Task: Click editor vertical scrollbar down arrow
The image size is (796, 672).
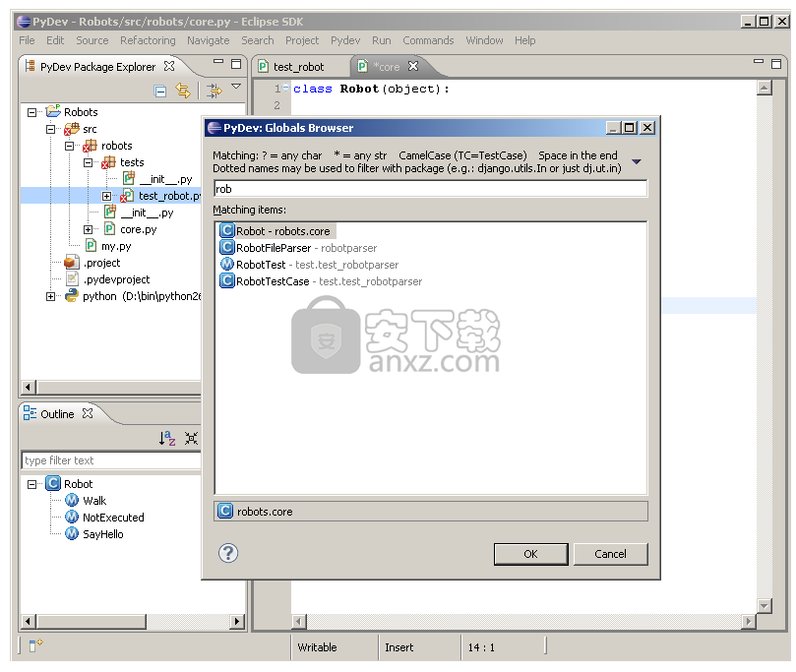Action: point(764,606)
